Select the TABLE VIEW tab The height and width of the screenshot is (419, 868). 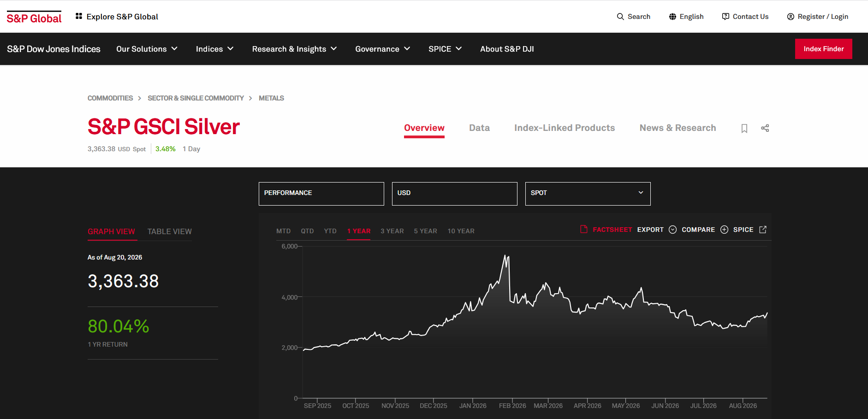point(170,232)
